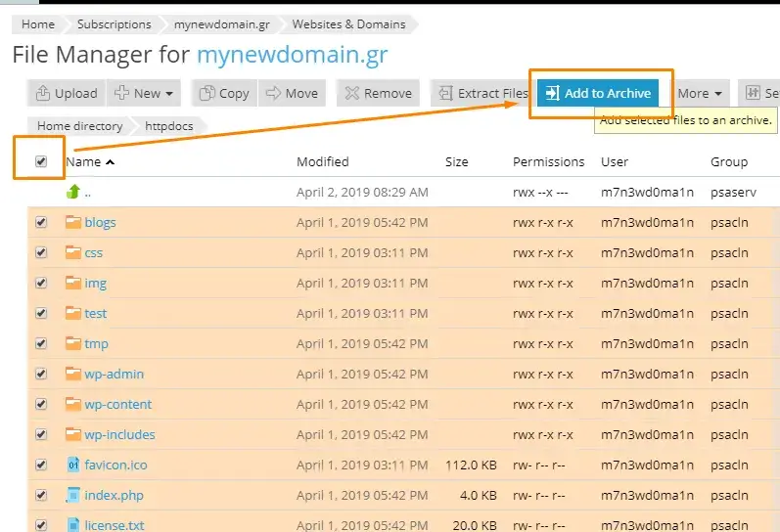Click the Add to Archive button
This screenshot has height=532, width=780.
598,93
